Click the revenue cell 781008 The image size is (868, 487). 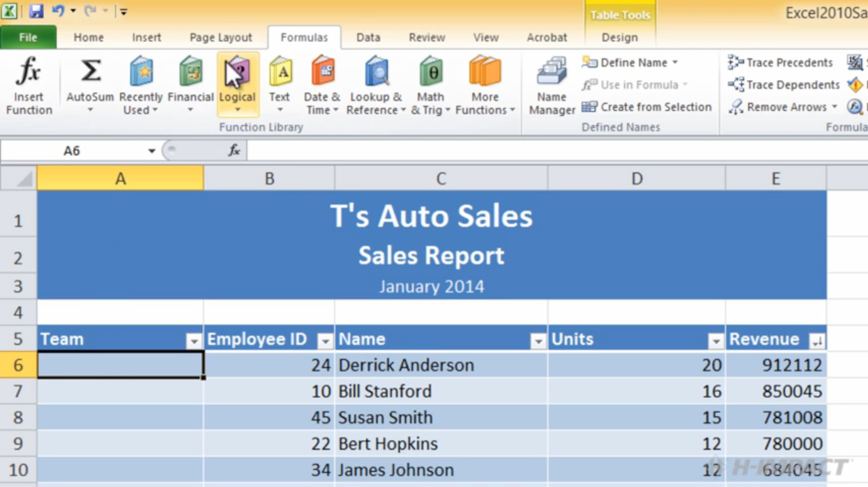776,417
